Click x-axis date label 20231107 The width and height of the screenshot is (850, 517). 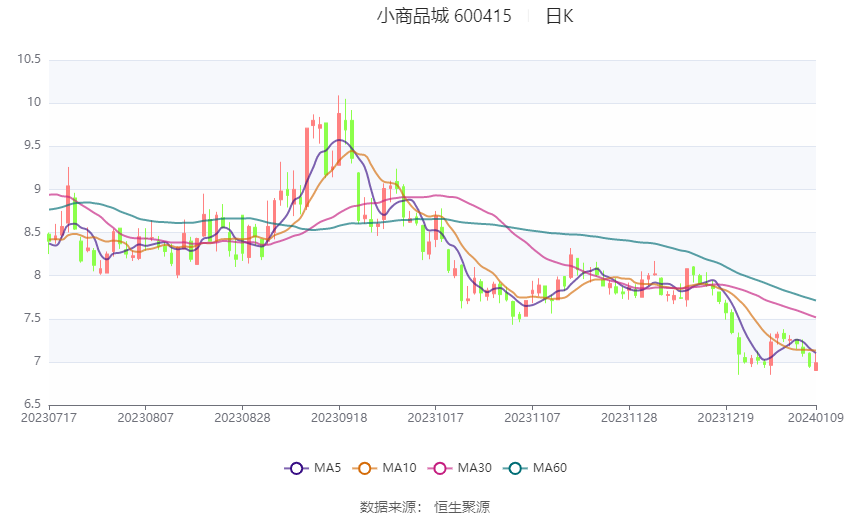[532, 418]
